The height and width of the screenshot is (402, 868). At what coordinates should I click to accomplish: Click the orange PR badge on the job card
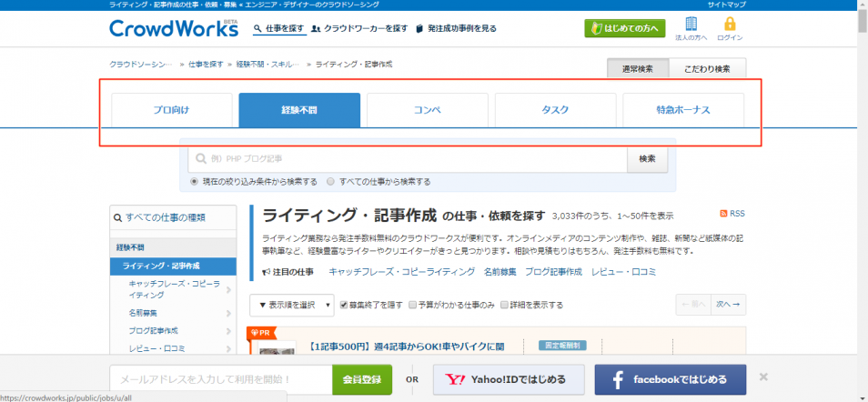pos(261,333)
